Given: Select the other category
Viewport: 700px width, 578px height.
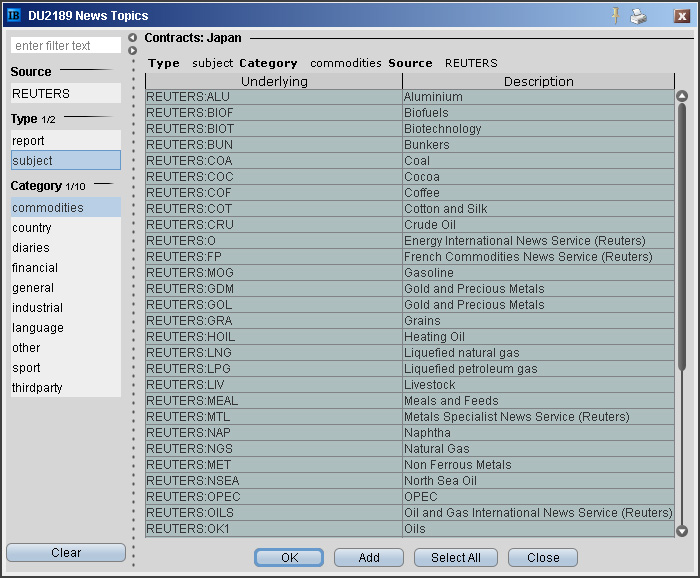Looking at the screenshot, I should [66, 348].
